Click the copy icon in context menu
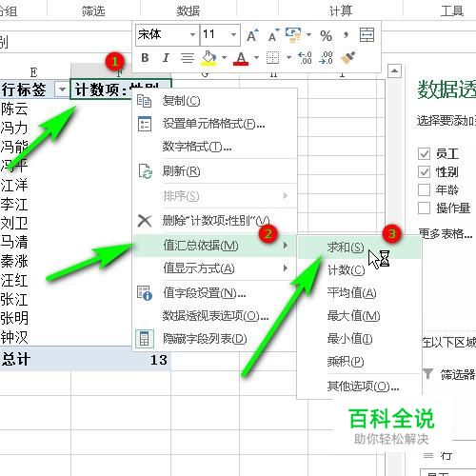This screenshot has height=476, width=476. (x=144, y=101)
